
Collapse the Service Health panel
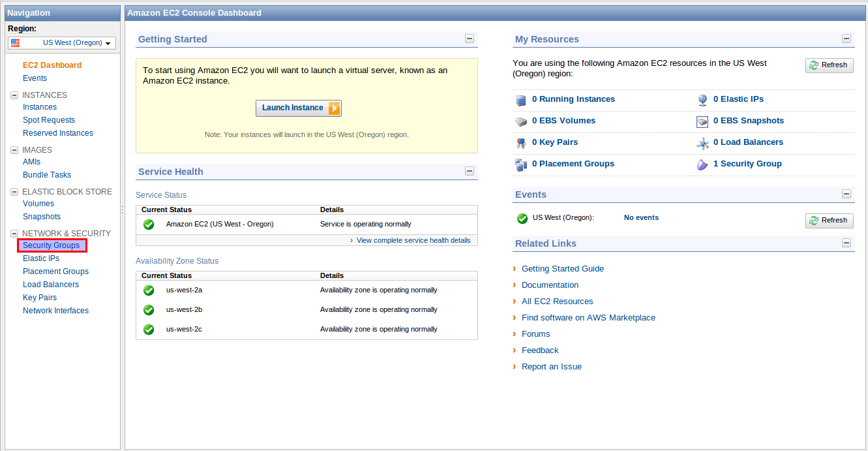[x=470, y=171]
